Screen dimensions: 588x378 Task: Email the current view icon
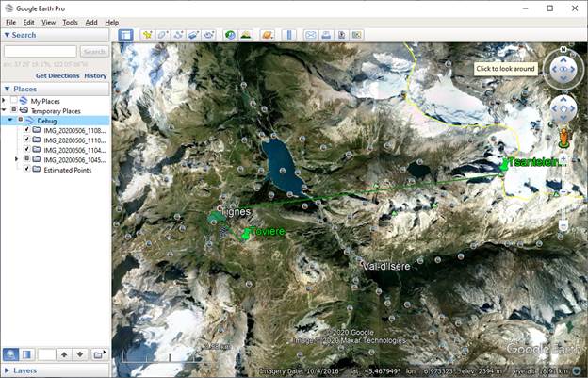point(311,35)
